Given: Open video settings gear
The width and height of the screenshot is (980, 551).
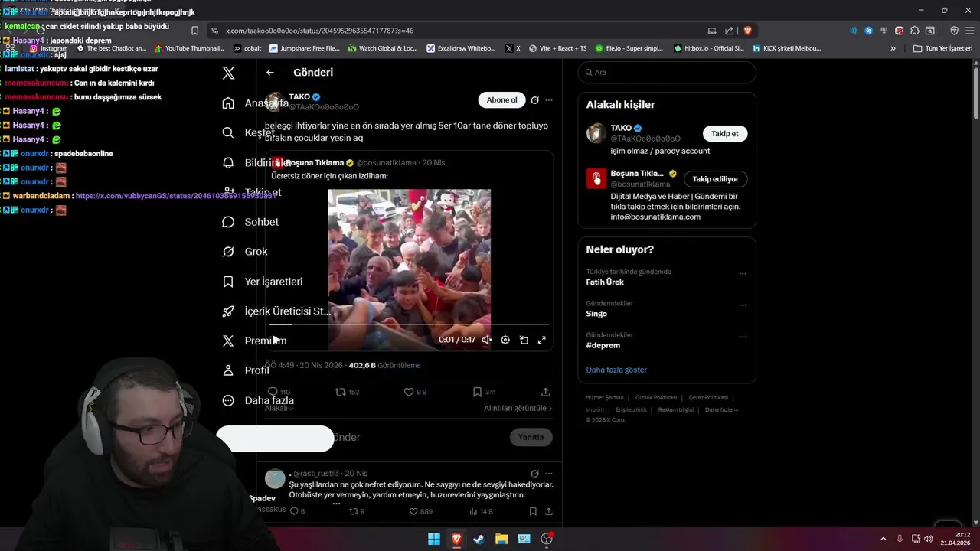Looking at the screenshot, I should click(x=505, y=340).
